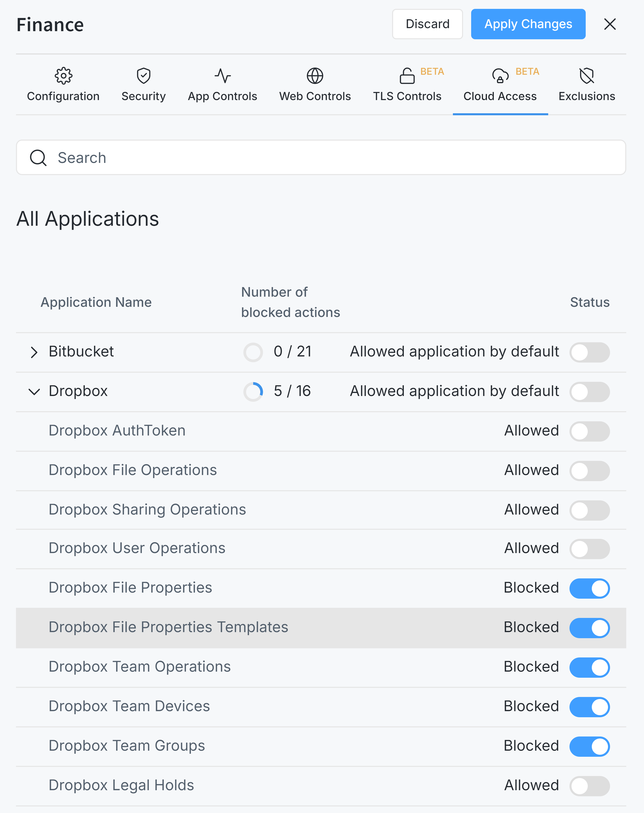Click the 5 / 16 count for Dropbox
The image size is (644, 813).
[x=292, y=391]
